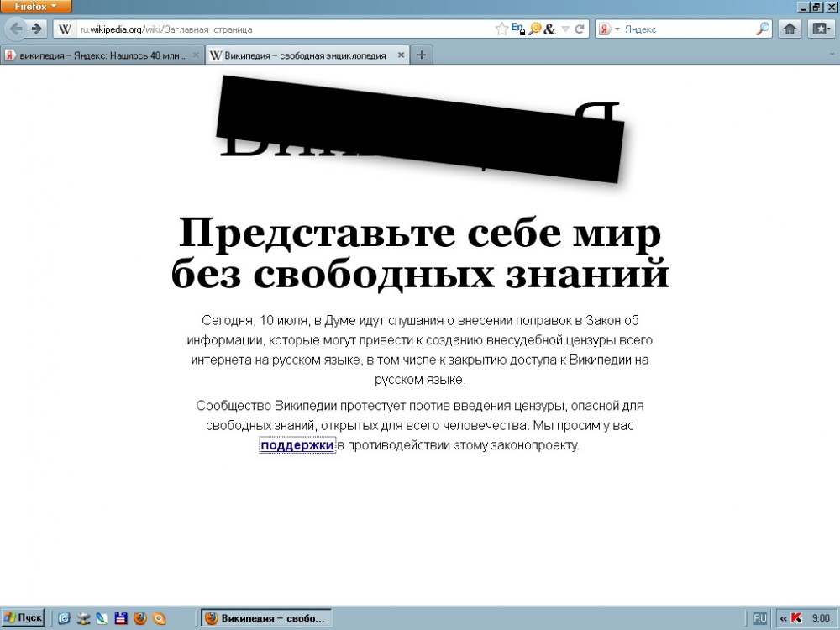The image size is (840, 630).
Task: Click the Kaspersky tray icon
Action: [x=796, y=617]
